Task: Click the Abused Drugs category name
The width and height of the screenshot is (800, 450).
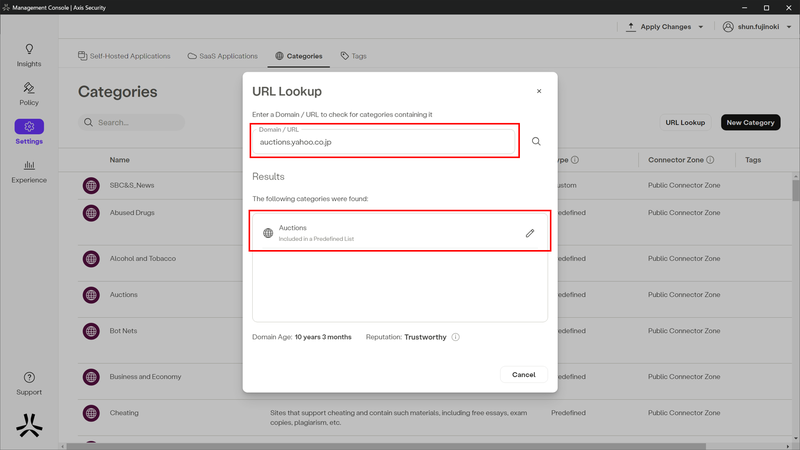Action: pyautogui.click(x=132, y=213)
